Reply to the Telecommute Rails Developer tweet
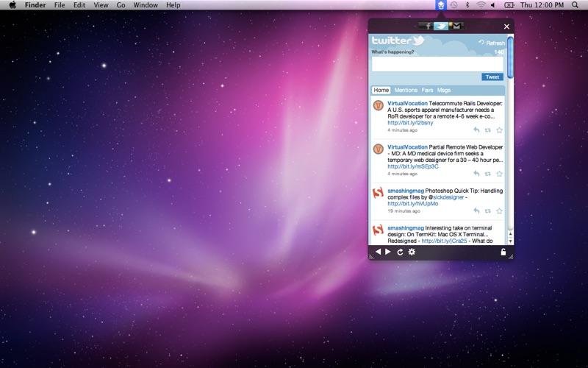 click(476, 130)
